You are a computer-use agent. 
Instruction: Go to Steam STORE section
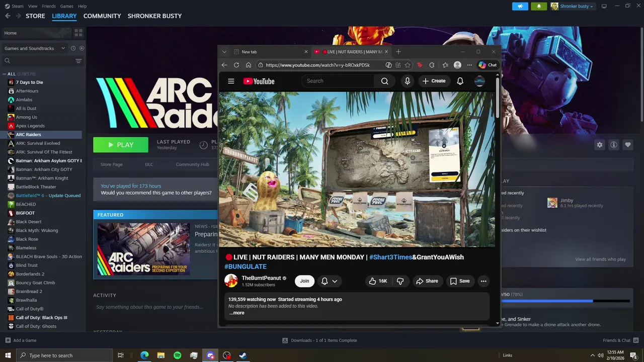click(x=35, y=16)
